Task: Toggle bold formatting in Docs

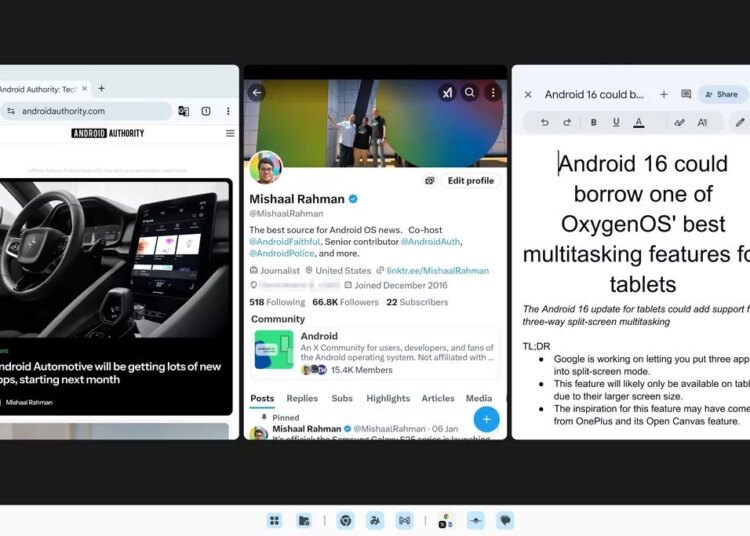Action: point(593,122)
